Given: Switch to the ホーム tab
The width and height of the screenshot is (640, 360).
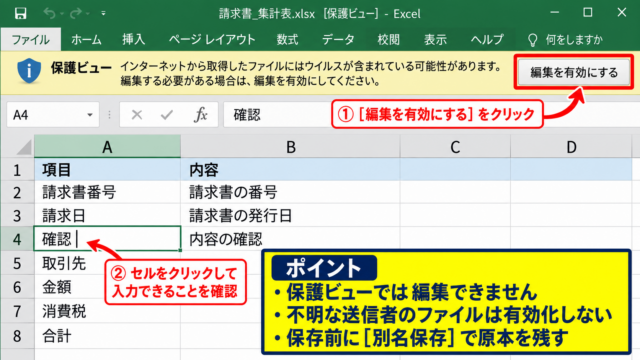Looking at the screenshot, I should tap(86, 40).
